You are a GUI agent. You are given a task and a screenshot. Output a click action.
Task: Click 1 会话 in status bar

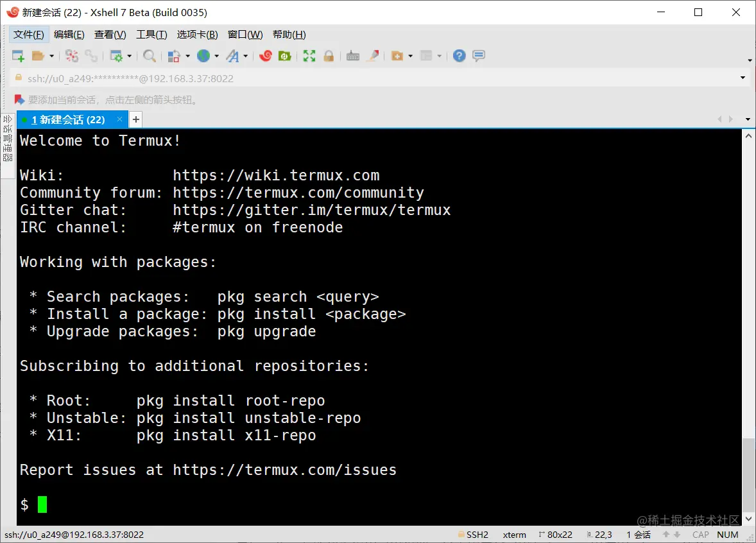(x=639, y=535)
